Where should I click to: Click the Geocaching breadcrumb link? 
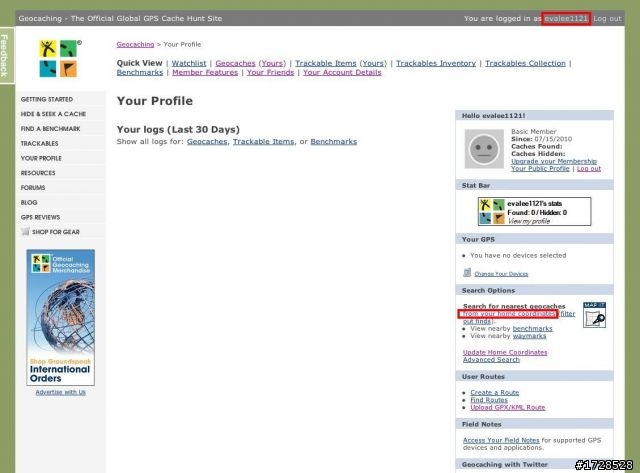tap(136, 44)
